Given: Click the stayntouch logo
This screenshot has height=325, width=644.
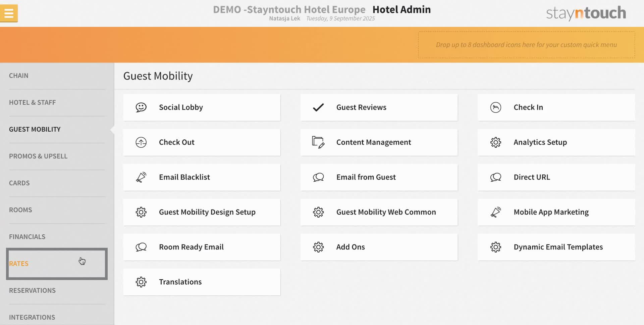Looking at the screenshot, I should click(x=586, y=13).
